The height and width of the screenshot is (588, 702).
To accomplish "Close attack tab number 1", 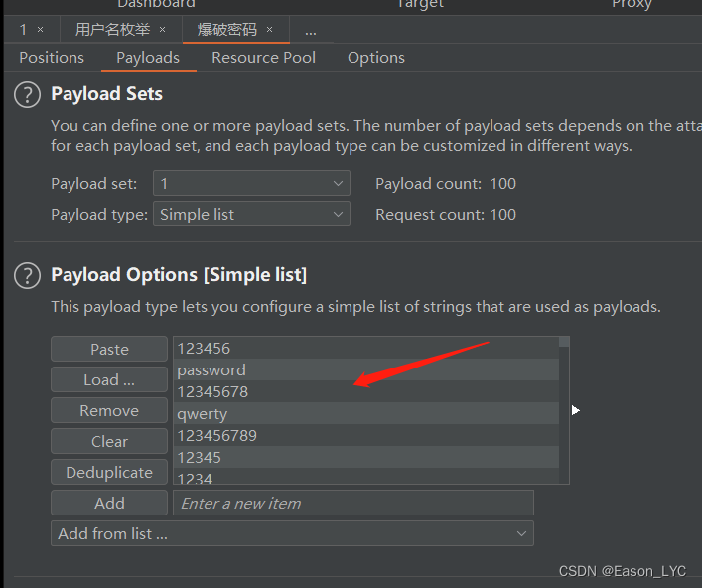I will 41,30.
